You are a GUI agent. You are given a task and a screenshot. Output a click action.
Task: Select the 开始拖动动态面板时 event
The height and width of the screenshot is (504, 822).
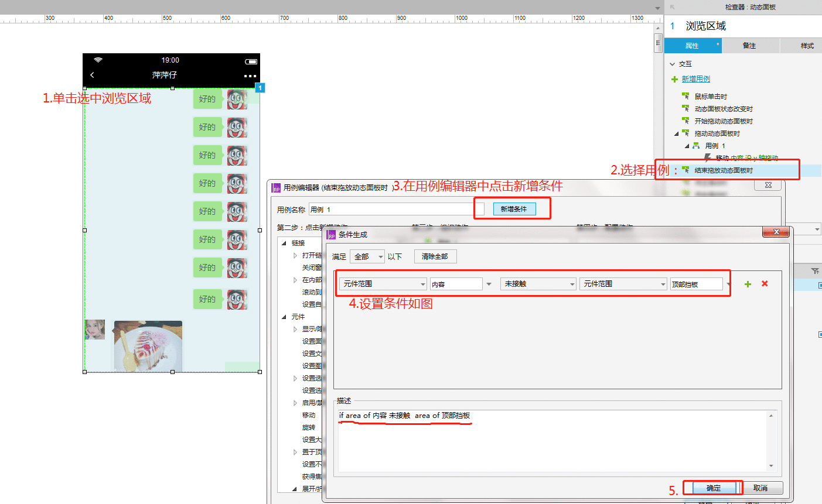pyautogui.click(x=724, y=121)
